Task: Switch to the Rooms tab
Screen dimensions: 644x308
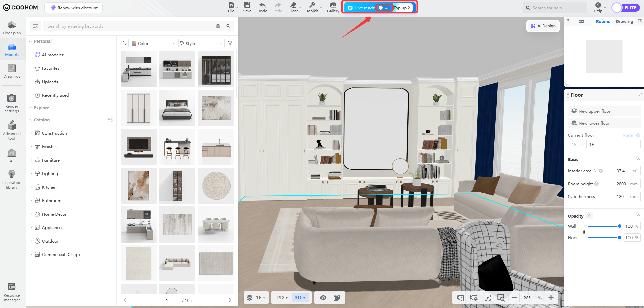Action: click(x=603, y=21)
